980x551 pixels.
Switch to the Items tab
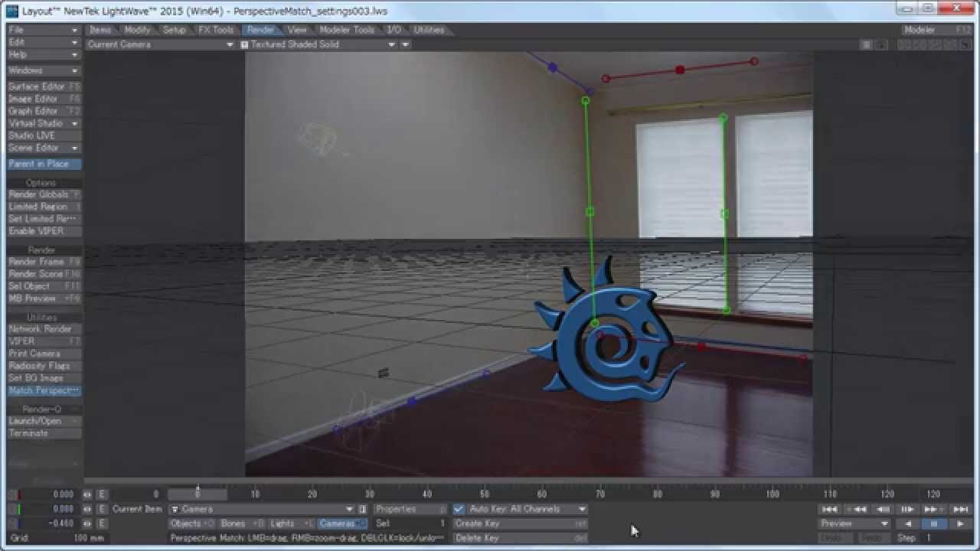click(100, 30)
